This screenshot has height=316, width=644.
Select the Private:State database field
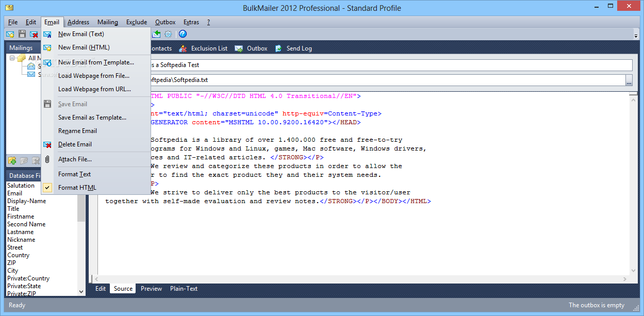[24, 286]
